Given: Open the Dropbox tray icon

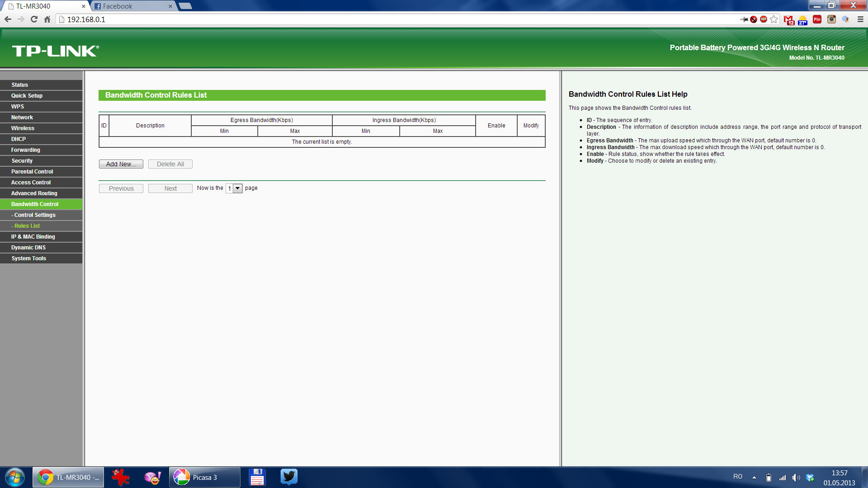Looking at the screenshot, I should (x=810, y=477).
